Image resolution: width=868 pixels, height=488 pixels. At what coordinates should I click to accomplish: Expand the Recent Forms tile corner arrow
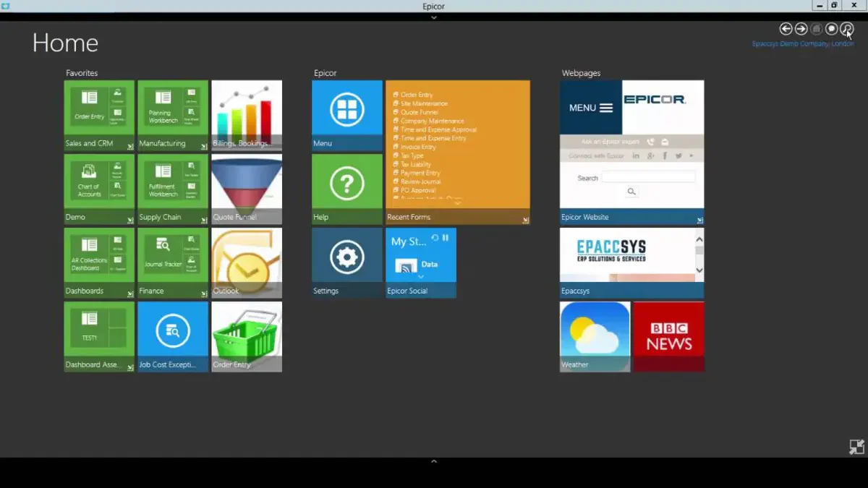526,221
